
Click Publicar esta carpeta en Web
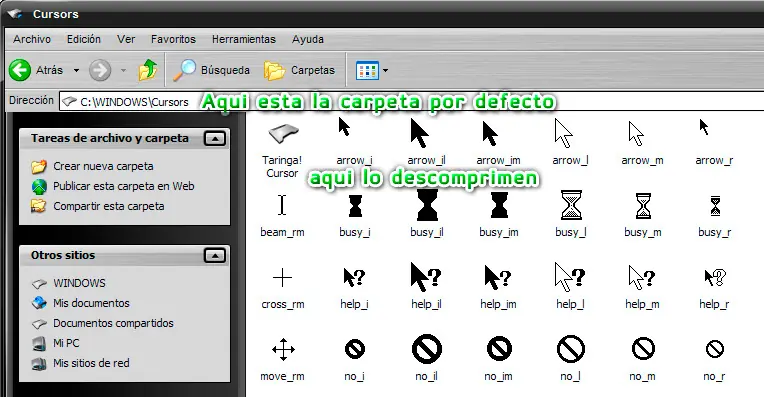pyautogui.click(x=113, y=187)
